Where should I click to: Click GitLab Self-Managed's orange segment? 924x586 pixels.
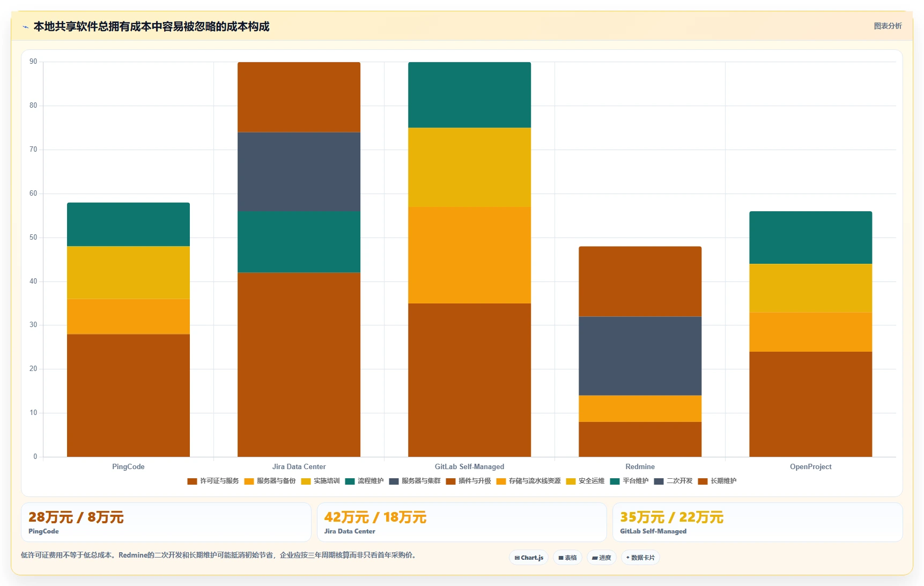click(x=469, y=255)
